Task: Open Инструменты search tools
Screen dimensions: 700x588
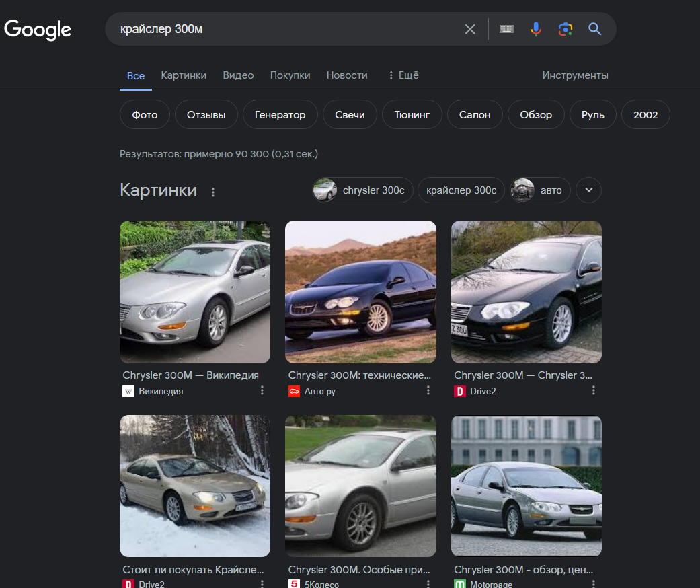Action: point(575,75)
